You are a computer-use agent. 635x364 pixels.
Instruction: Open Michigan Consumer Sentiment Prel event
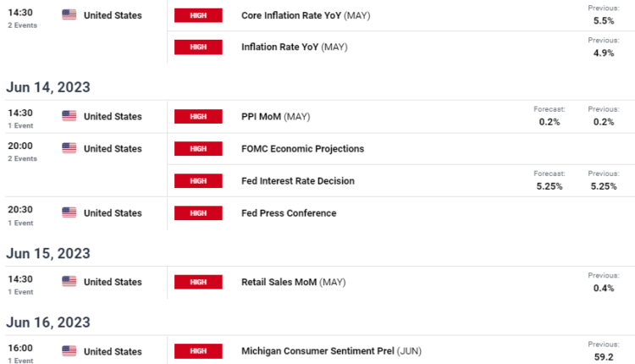[x=331, y=350]
